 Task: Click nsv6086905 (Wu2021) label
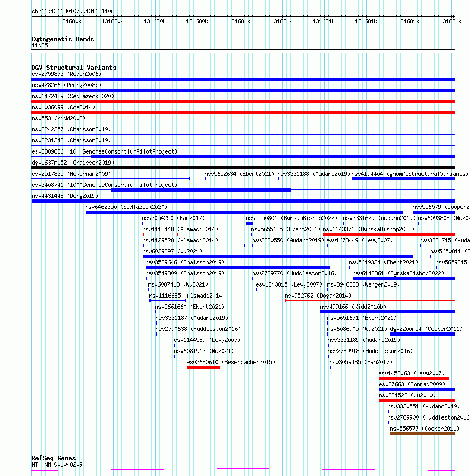click(x=358, y=329)
